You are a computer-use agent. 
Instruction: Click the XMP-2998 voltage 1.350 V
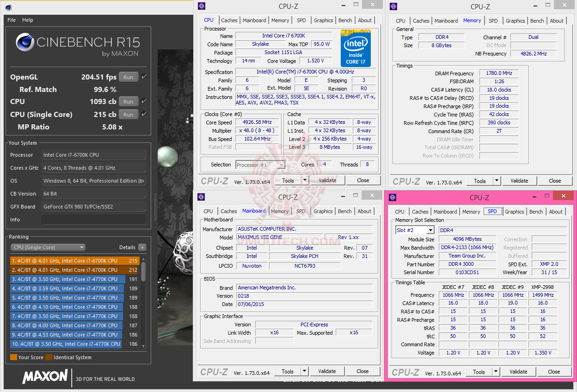(x=543, y=353)
